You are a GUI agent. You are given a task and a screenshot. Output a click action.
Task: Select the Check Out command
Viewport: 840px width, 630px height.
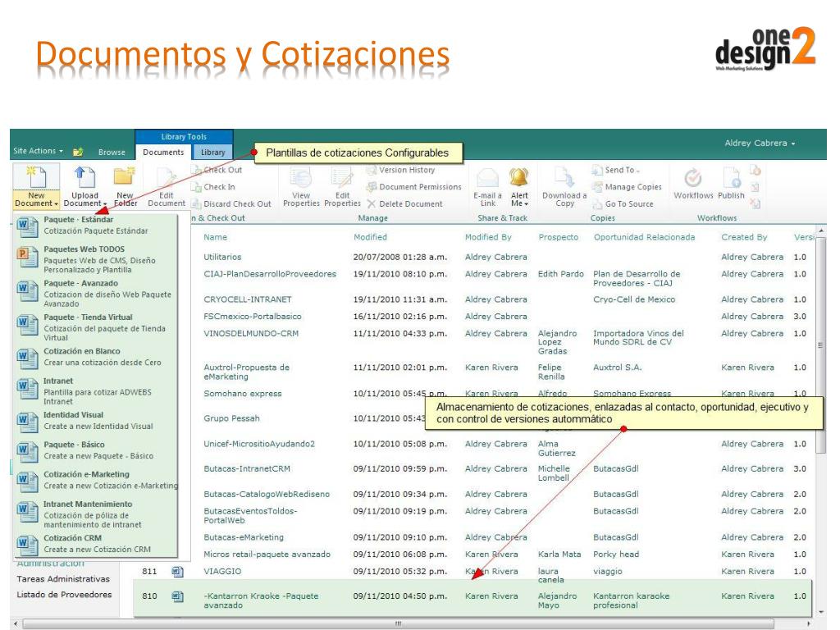217,170
